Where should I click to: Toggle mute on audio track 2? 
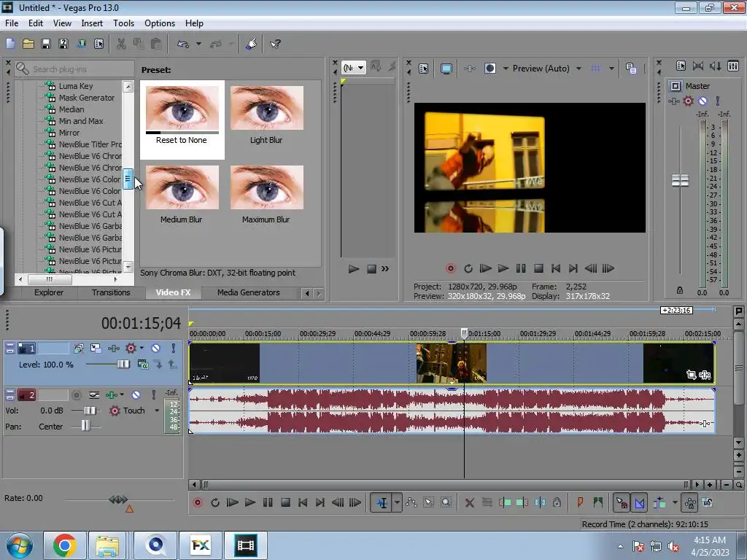(136, 394)
